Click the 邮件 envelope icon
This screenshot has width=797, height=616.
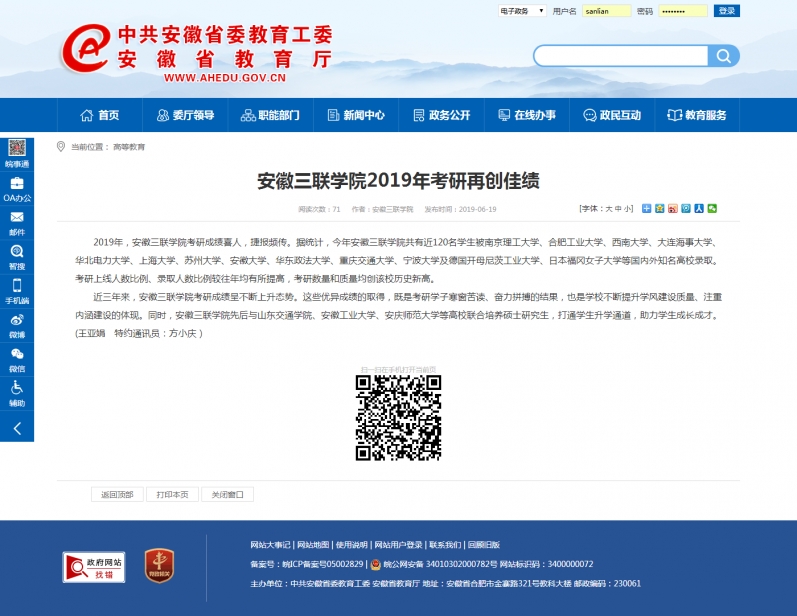click(17, 221)
